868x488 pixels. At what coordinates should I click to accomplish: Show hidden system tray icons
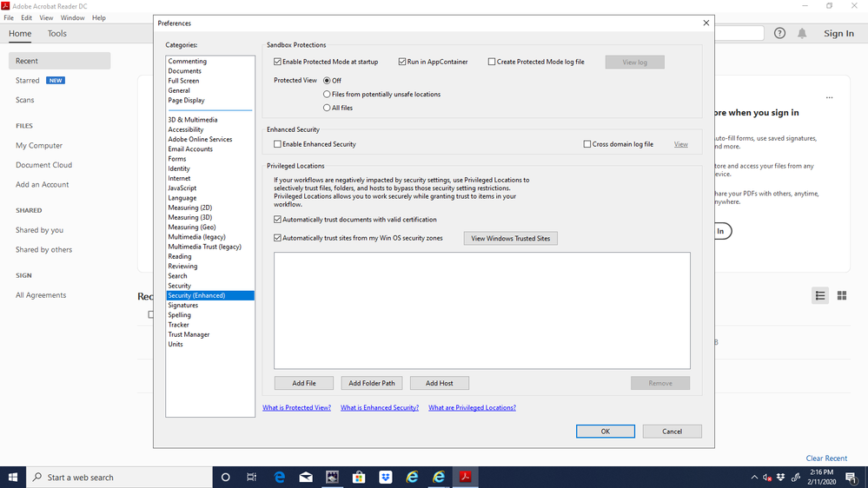coord(754,477)
